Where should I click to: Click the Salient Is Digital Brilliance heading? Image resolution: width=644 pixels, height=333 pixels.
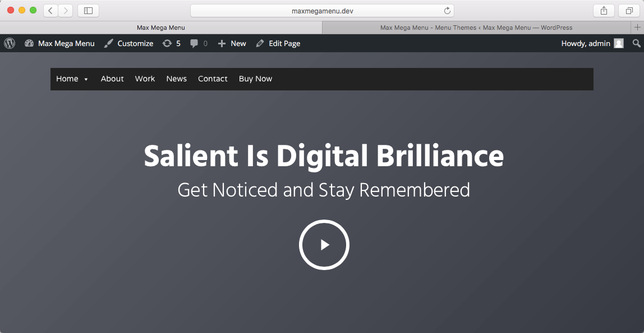(324, 157)
